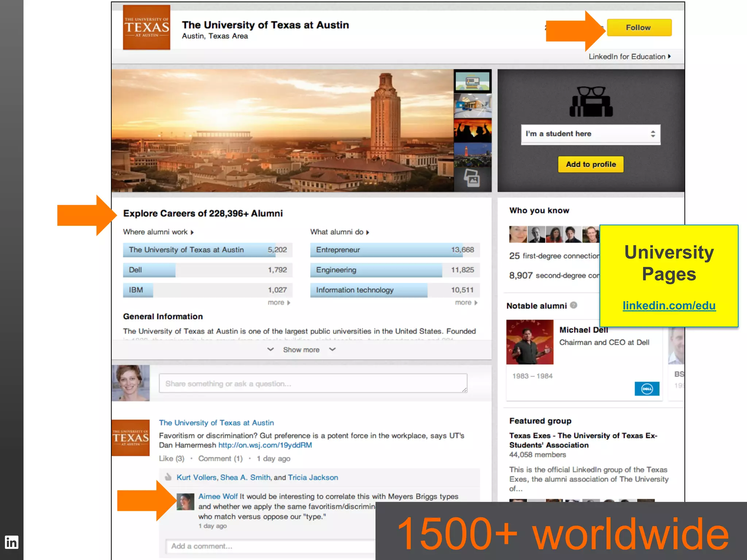The height and width of the screenshot is (560, 747).
Task: Expand 'What alumni do' arrow
Action: tap(368, 232)
